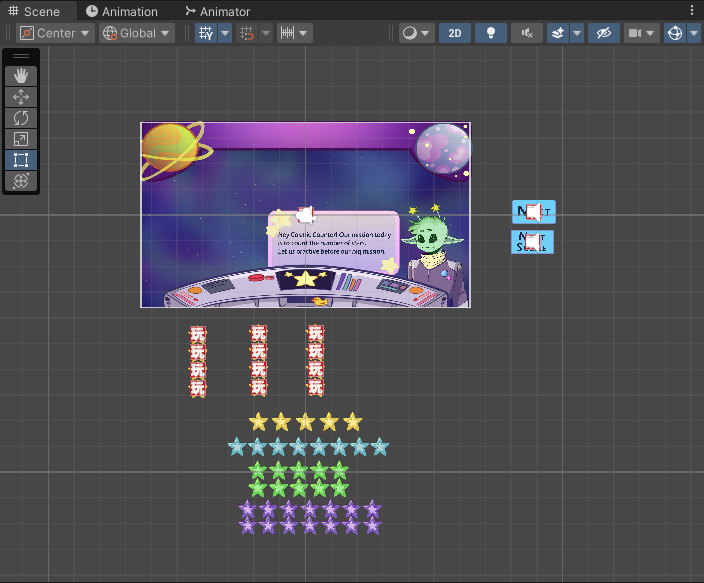Select top red tile in left column
704x583 pixels.
[198, 334]
